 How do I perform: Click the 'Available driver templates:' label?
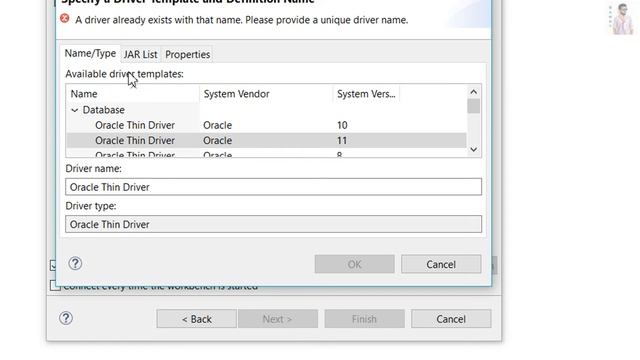pyautogui.click(x=124, y=74)
